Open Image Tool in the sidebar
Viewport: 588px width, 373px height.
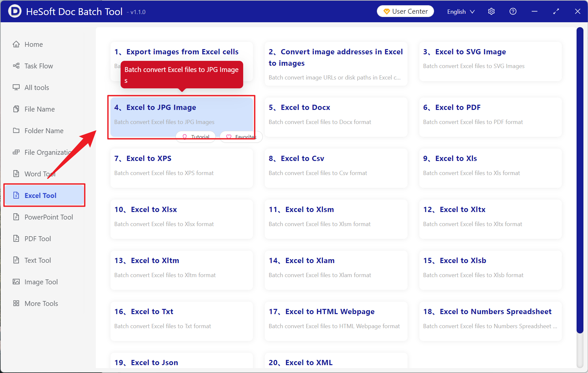coord(44,282)
